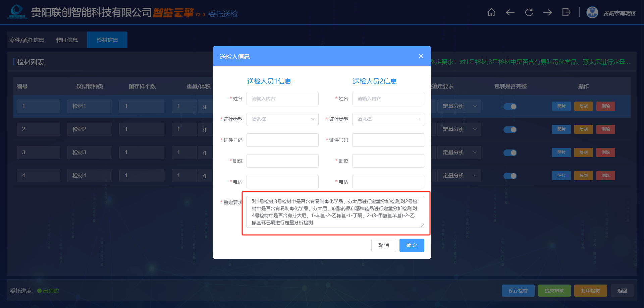
Task: Go to the home page icon
Action: click(491, 12)
